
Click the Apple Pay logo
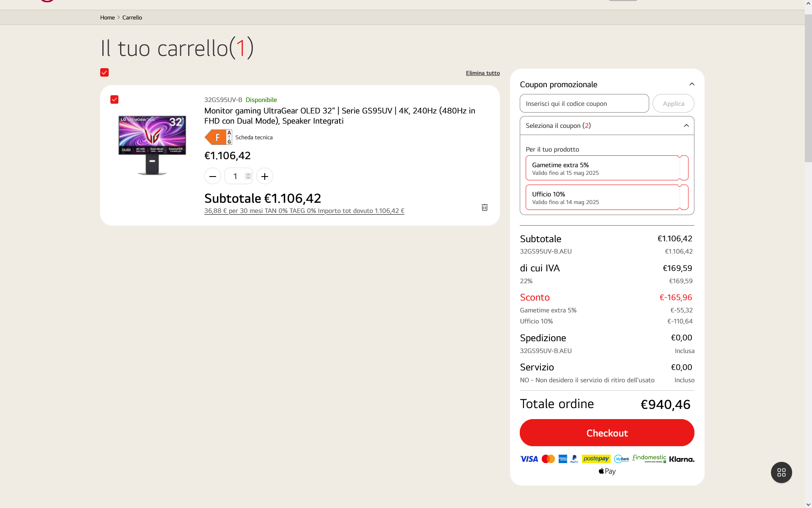(x=607, y=471)
